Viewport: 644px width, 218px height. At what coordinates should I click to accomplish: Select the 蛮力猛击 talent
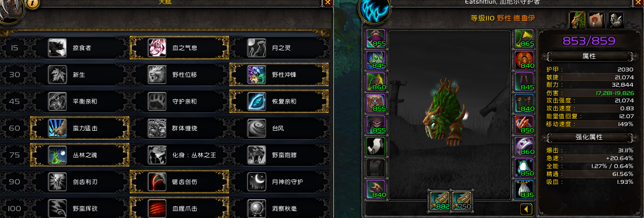point(79,128)
